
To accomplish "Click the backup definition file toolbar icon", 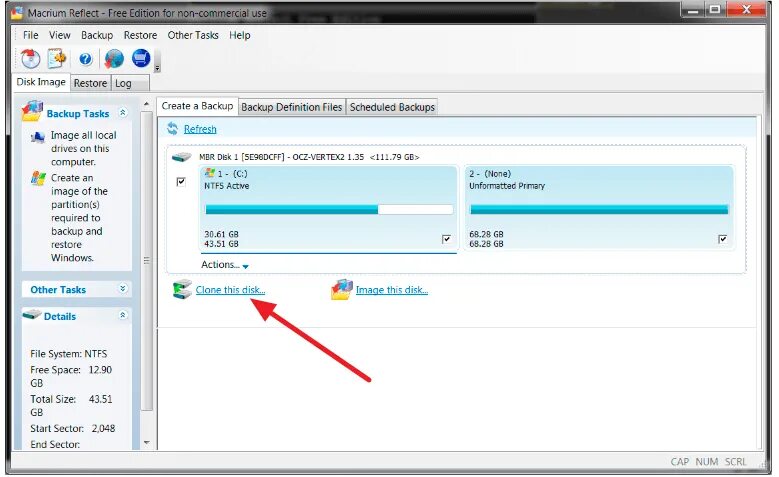I will coord(57,59).
